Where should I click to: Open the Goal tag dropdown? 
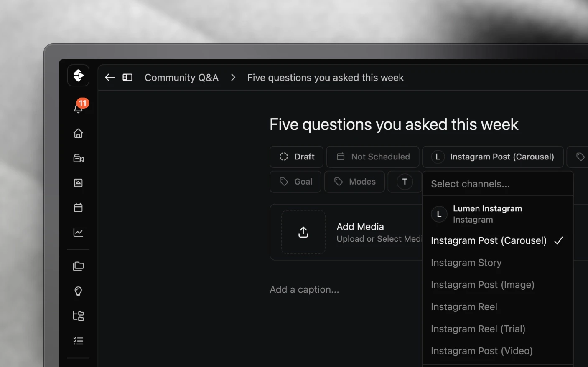tap(295, 182)
